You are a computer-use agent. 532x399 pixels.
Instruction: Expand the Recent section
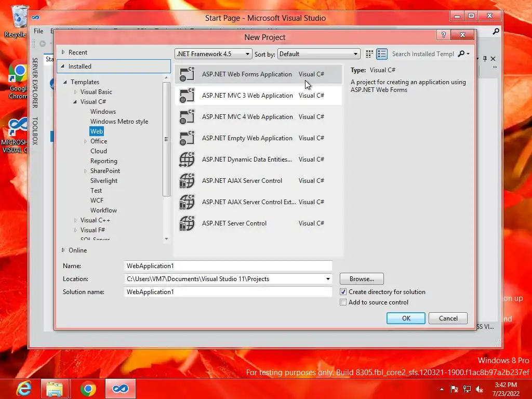[x=63, y=52]
